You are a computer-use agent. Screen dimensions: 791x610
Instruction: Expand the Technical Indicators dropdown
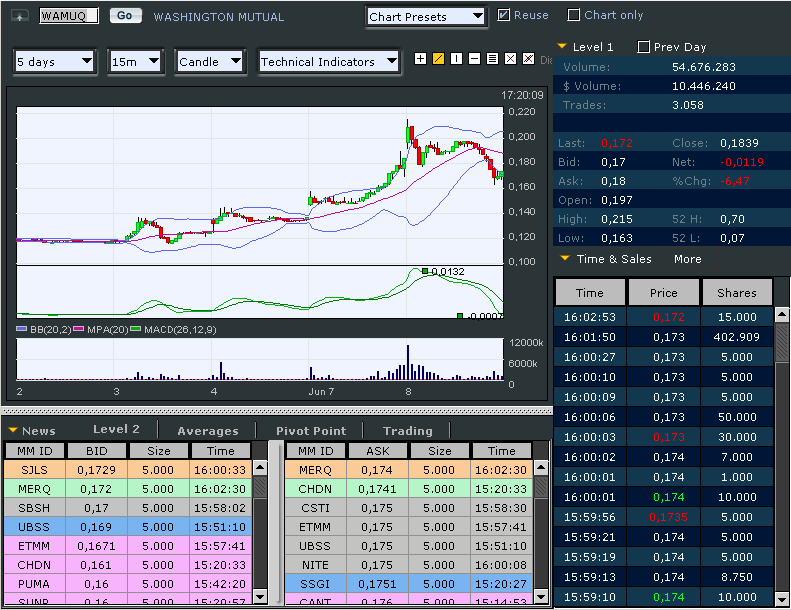tap(328, 61)
